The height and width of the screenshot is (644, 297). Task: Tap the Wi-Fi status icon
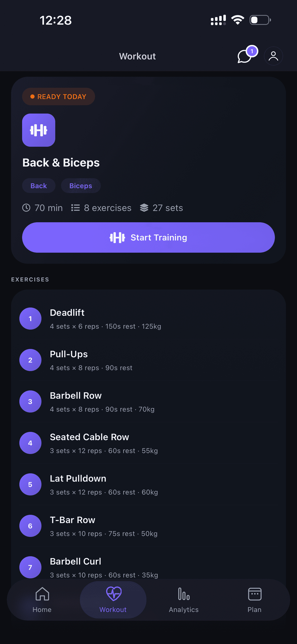coord(238,20)
